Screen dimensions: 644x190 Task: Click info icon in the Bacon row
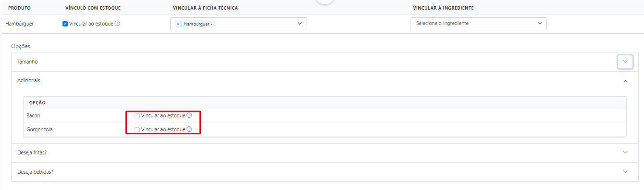tap(189, 116)
